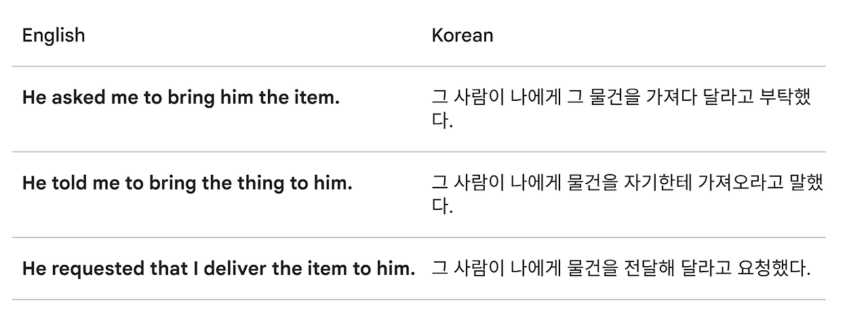Viewport: 868px width, 323px height.
Task: Click the English column header
Action: [54, 35]
